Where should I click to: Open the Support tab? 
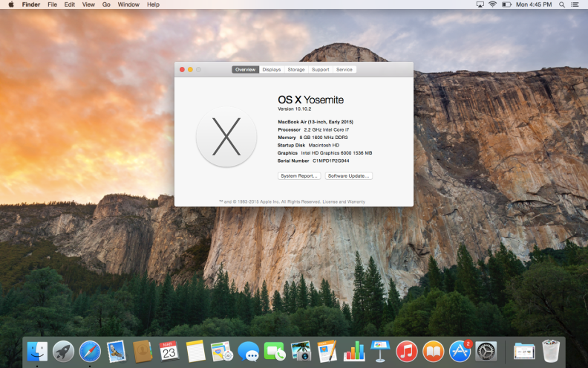point(320,69)
